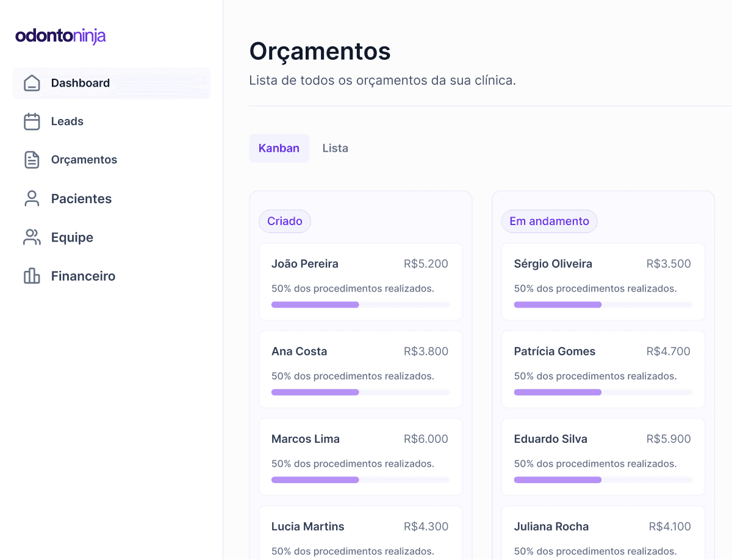Switch to the Kanban tab
Screen dimensions: 732x560
tap(279, 148)
